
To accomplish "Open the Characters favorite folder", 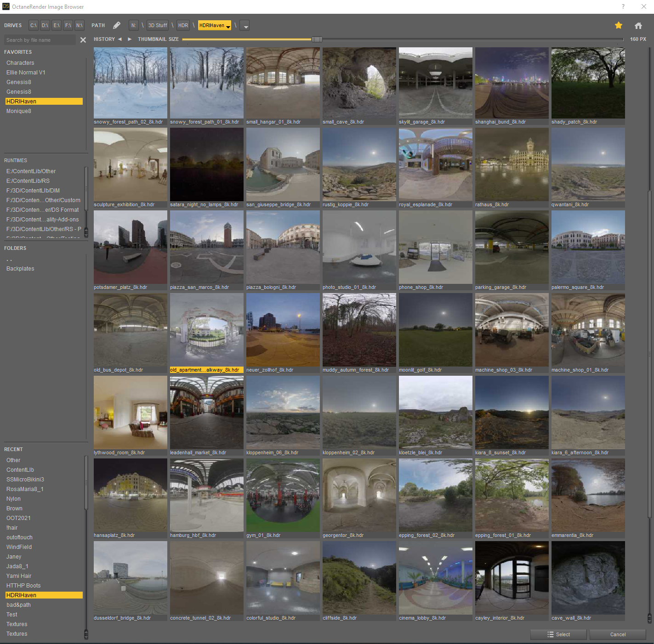I will (20, 63).
